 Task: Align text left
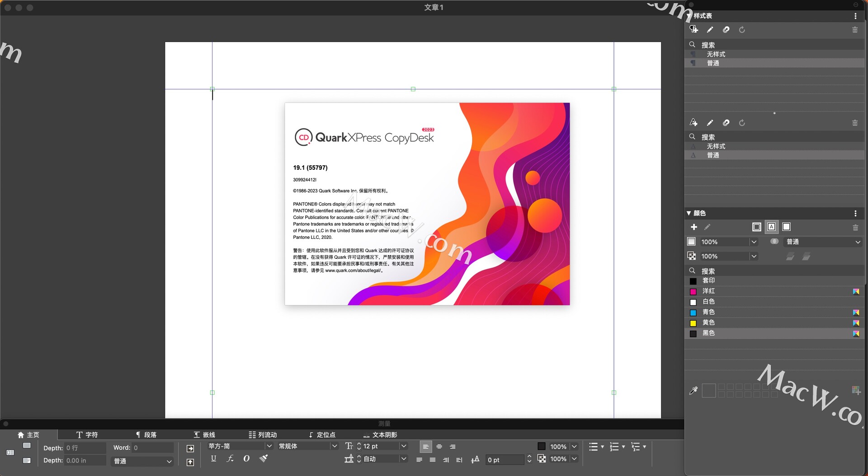[426, 447]
